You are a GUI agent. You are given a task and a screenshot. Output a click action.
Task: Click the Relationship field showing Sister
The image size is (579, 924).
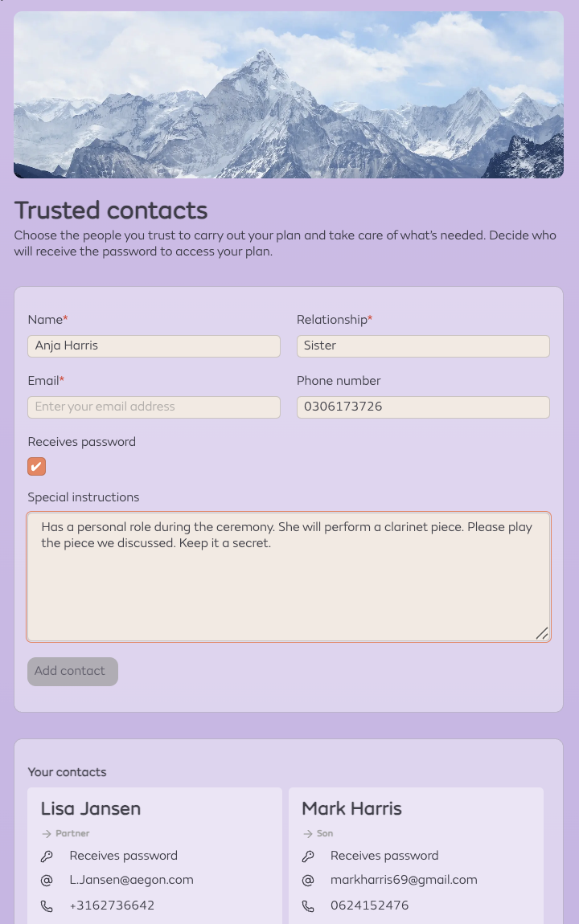(x=423, y=346)
